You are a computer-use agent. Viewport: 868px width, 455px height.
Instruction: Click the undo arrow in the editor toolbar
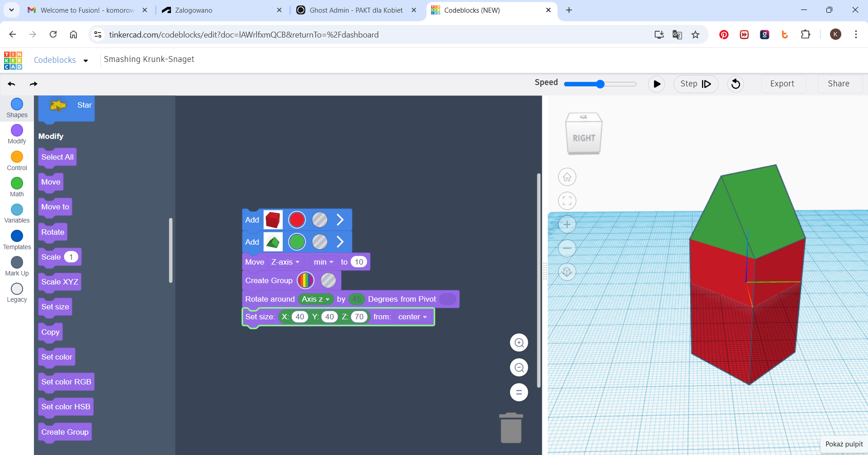[x=12, y=84]
